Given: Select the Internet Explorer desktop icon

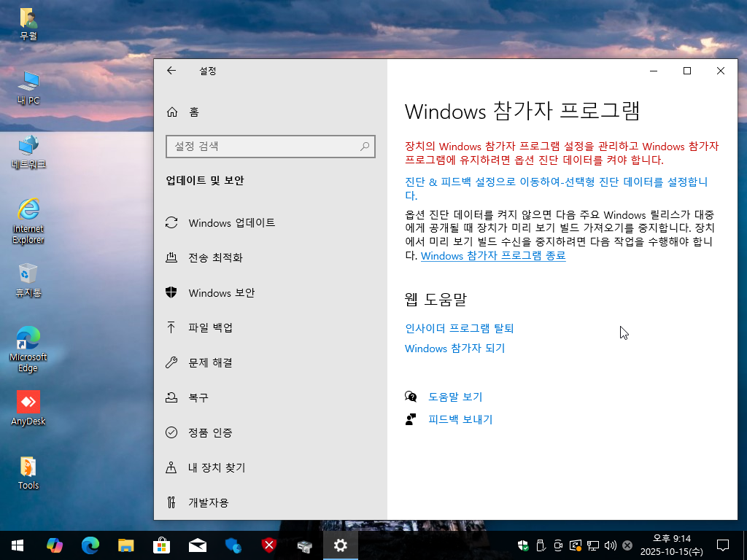Looking at the screenshot, I should [x=28, y=222].
